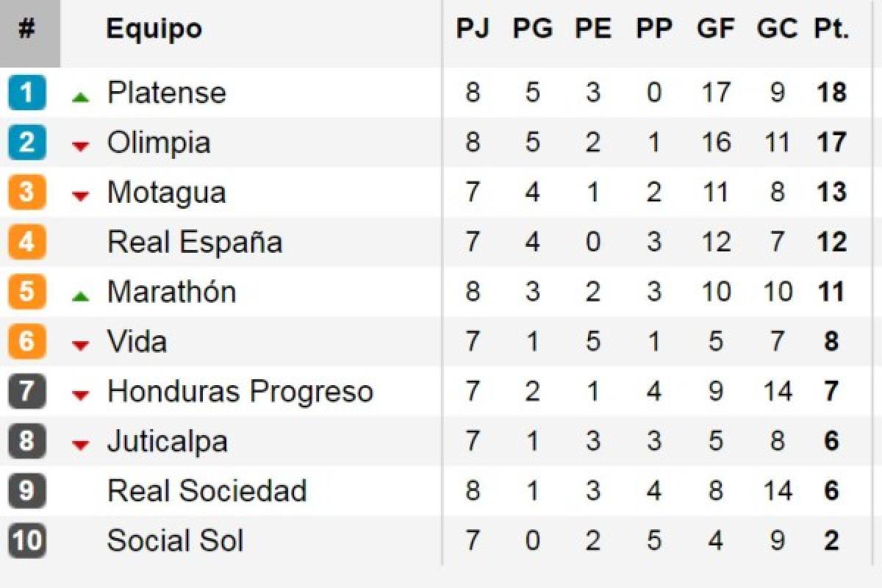Open the Real España team name
The height and width of the screenshot is (588, 882).
[x=195, y=242]
